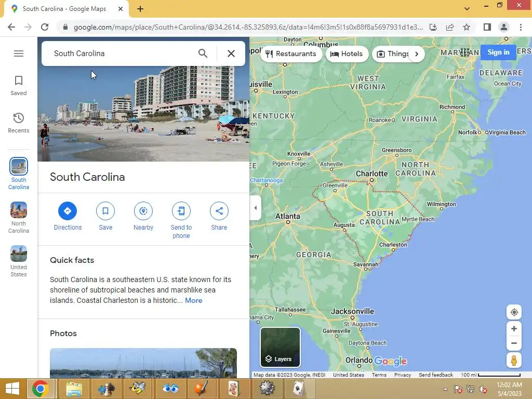
Task: Open the Terms link
Action: (x=379, y=375)
